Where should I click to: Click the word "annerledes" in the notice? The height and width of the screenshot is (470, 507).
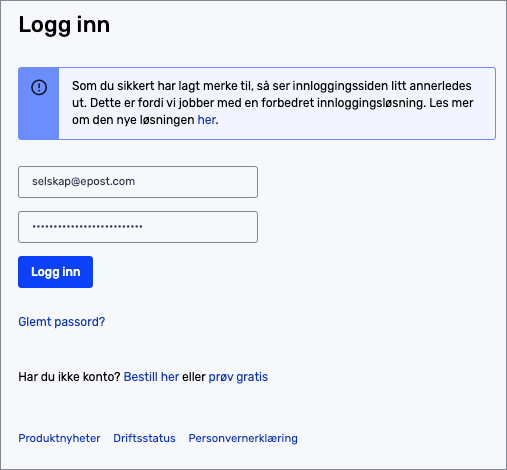[440, 86]
